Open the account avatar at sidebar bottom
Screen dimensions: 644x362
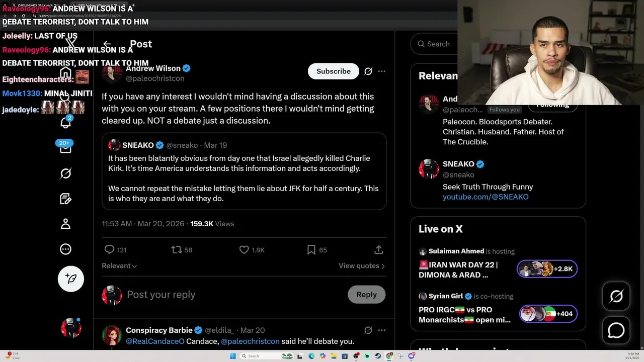71,327
